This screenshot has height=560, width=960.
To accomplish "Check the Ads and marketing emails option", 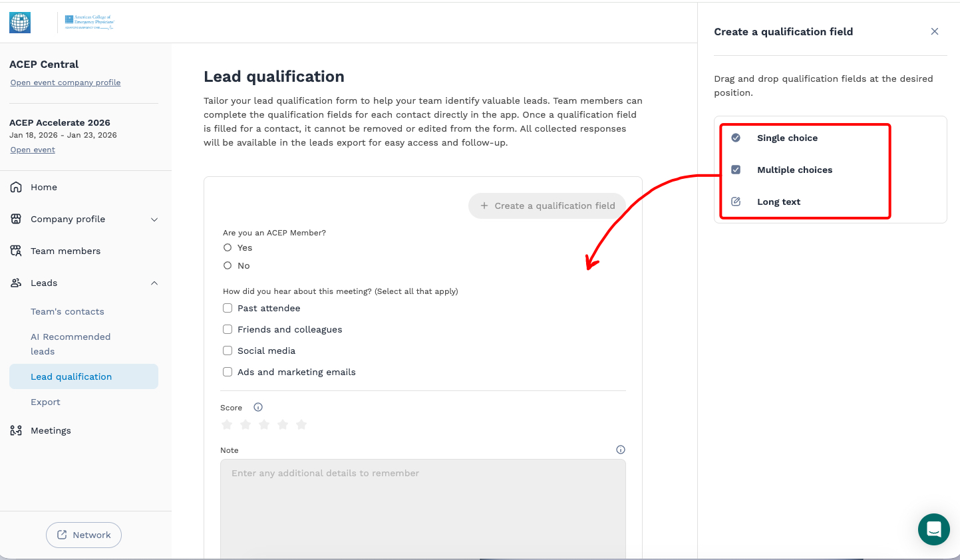I will pos(228,371).
